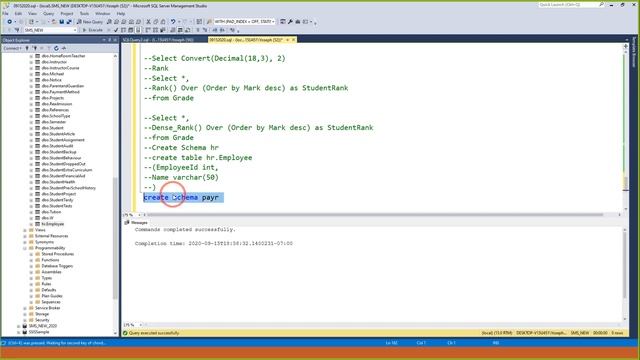The height and width of the screenshot is (360, 640).
Task: Switch to the 09152020.sql query tab
Action: pyautogui.click(x=246, y=40)
